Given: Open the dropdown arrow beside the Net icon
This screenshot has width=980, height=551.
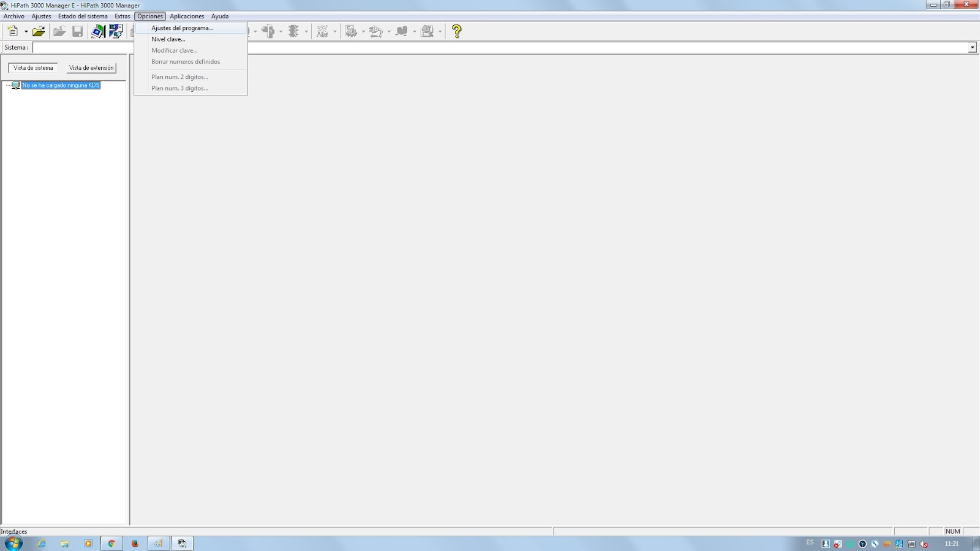Looking at the screenshot, I should click(x=335, y=31).
